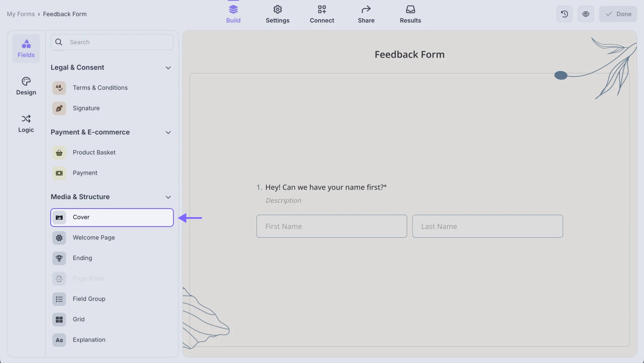Screen dimensions: 644x363
Task: Click the Grid structure icon
Action: pos(59,319)
